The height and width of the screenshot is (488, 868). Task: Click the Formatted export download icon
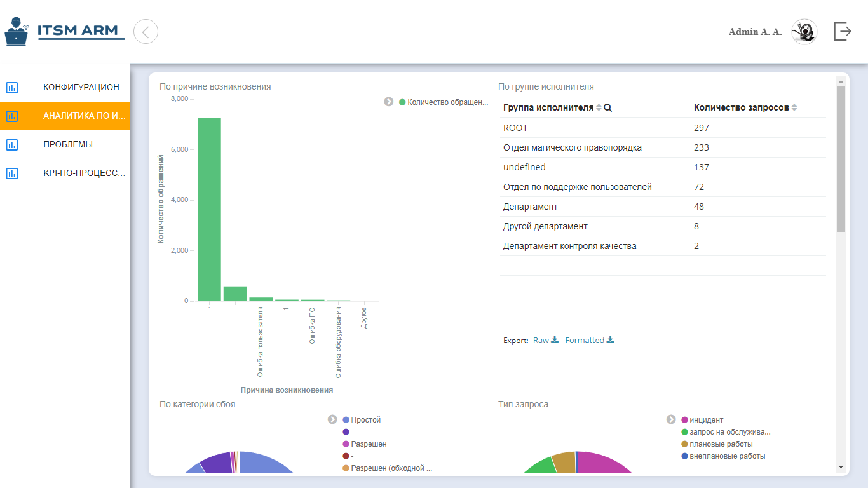[611, 340]
